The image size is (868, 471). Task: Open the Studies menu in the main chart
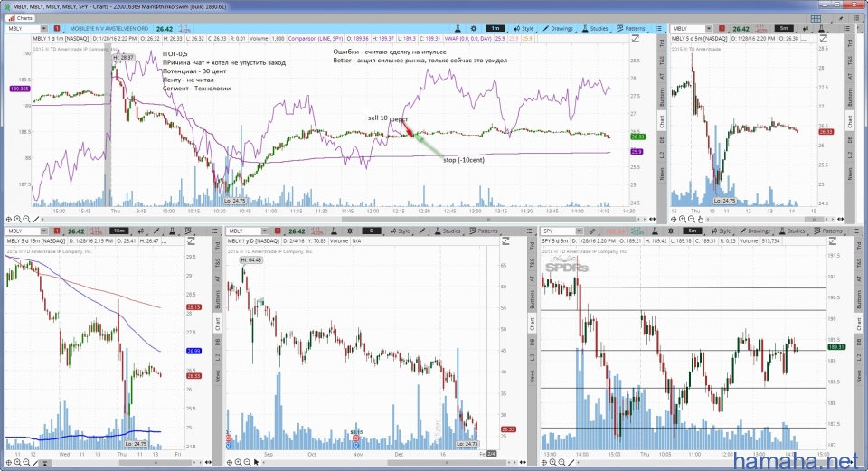(x=595, y=28)
